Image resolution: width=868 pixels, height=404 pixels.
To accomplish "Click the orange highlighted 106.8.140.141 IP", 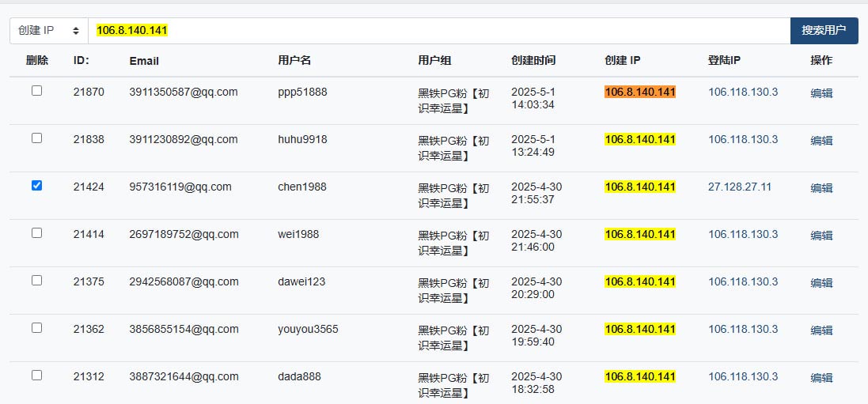I will 640,92.
